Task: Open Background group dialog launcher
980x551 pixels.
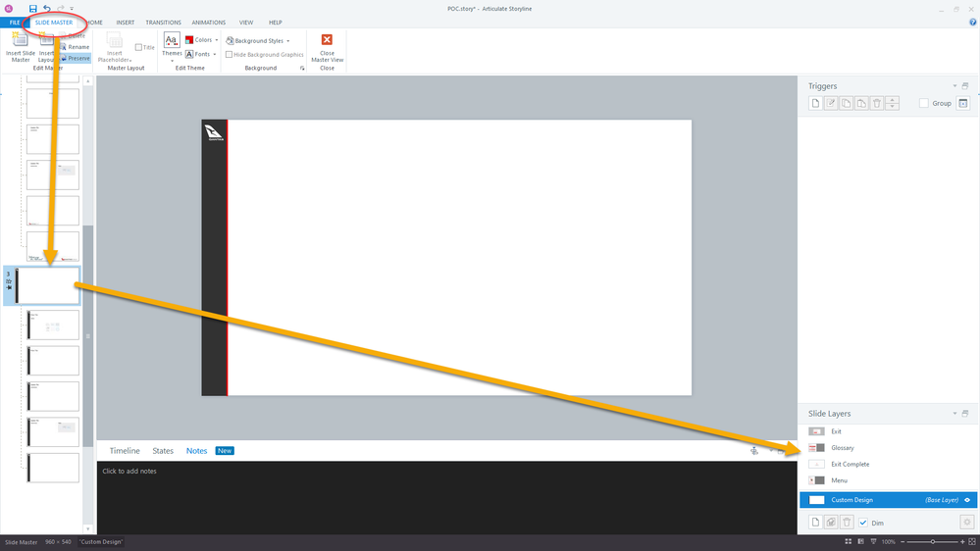Action: coord(302,68)
